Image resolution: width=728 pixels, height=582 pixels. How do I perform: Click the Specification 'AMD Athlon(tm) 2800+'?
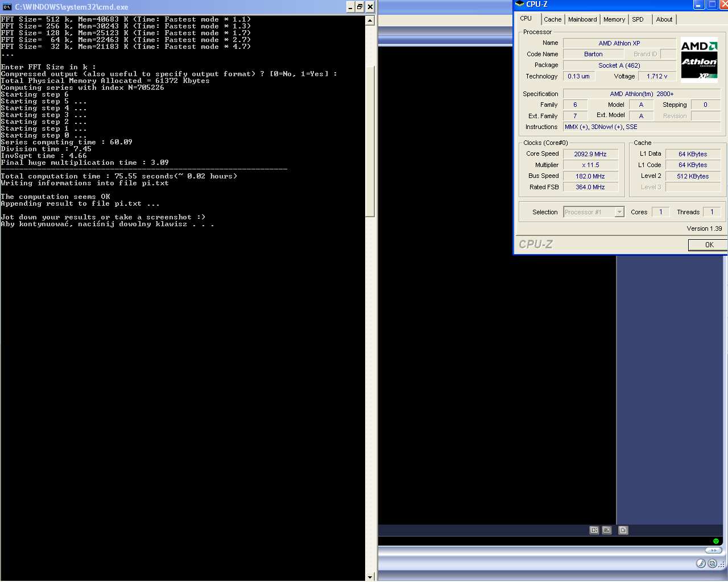click(x=642, y=94)
